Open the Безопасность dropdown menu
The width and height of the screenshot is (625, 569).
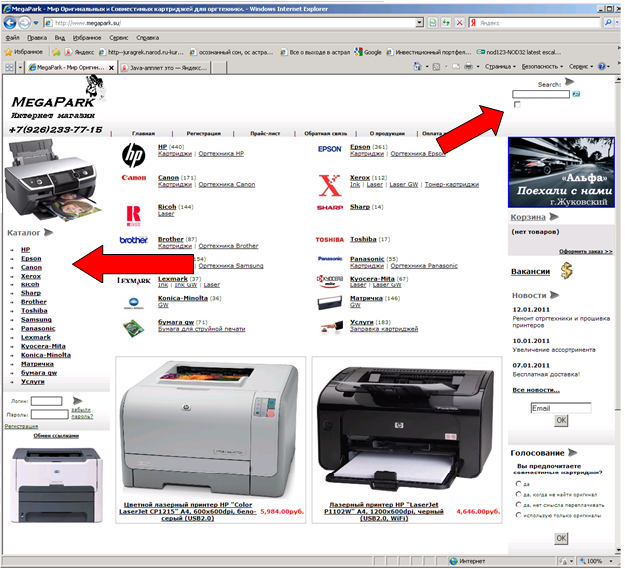point(542,67)
